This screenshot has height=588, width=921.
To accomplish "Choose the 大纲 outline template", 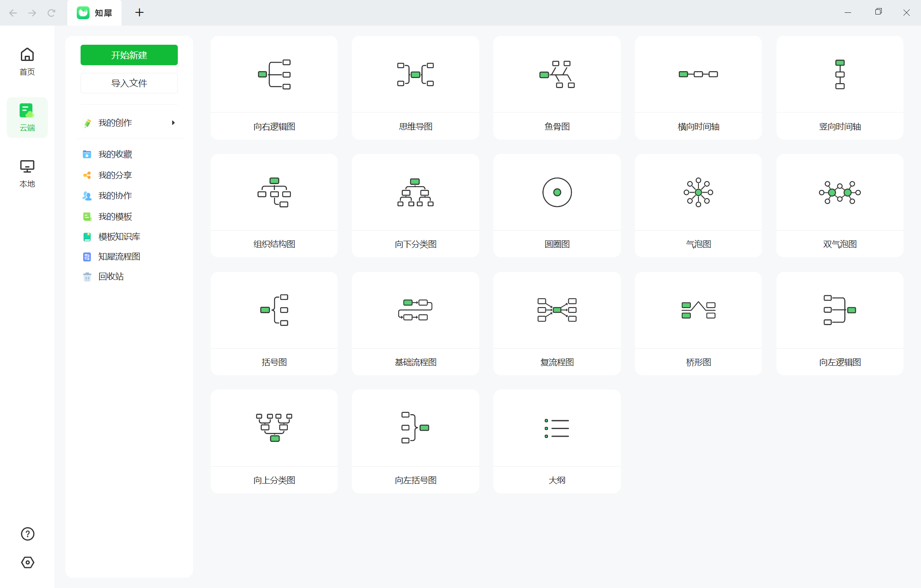I will pyautogui.click(x=556, y=441).
